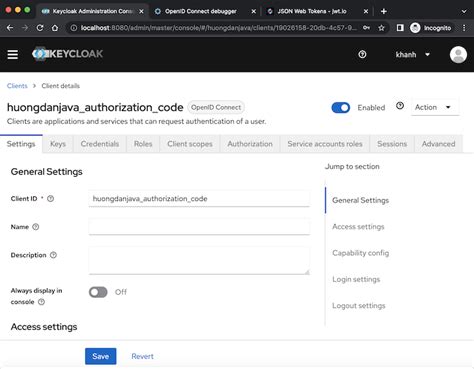
Task: Jump to Logout settings section
Action: pos(359,306)
